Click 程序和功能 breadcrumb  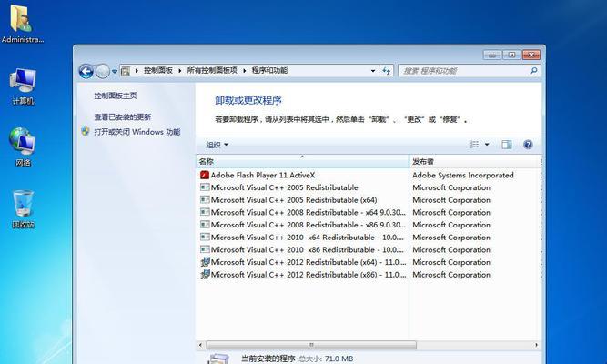pos(269,70)
